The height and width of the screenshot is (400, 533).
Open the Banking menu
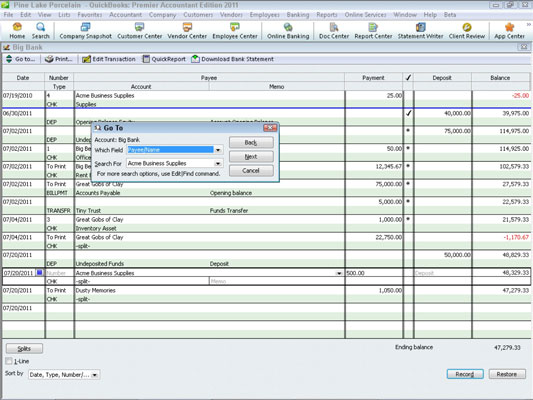(298, 15)
